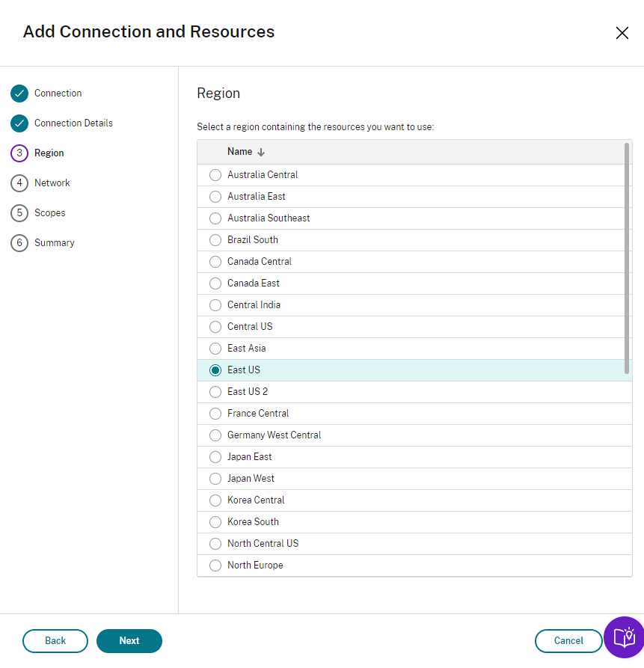Close the Add Connection and Resources dialog
644x668 pixels.
click(x=622, y=33)
